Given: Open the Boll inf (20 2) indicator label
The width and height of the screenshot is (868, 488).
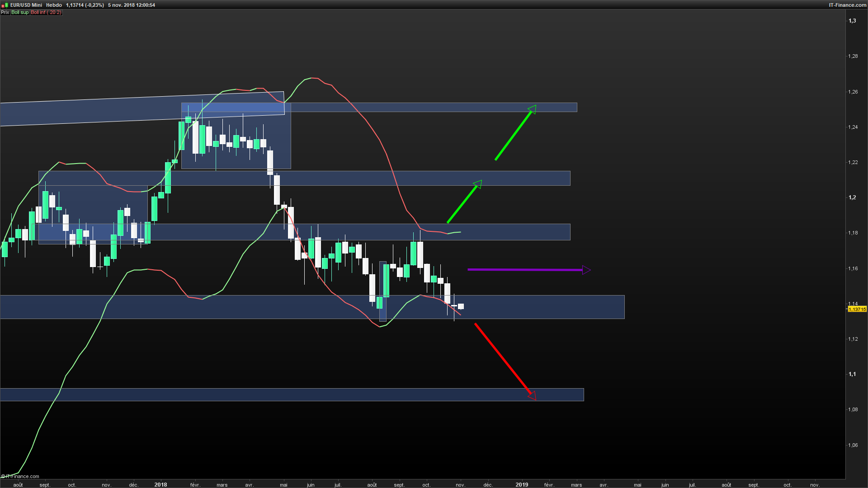Looking at the screenshot, I should click(46, 13).
